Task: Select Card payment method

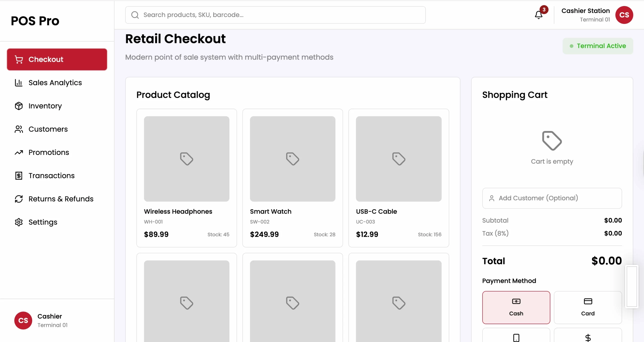Action: click(x=588, y=307)
